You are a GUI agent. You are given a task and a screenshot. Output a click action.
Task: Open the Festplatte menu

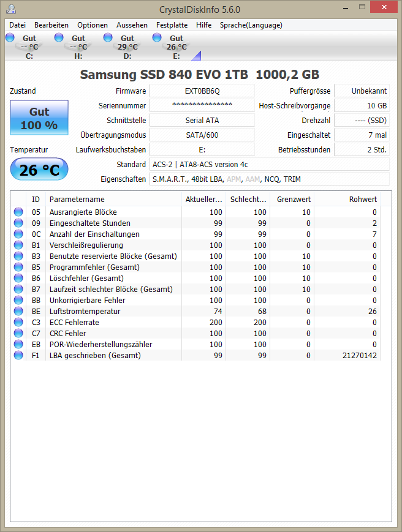click(x=172, y=25)
